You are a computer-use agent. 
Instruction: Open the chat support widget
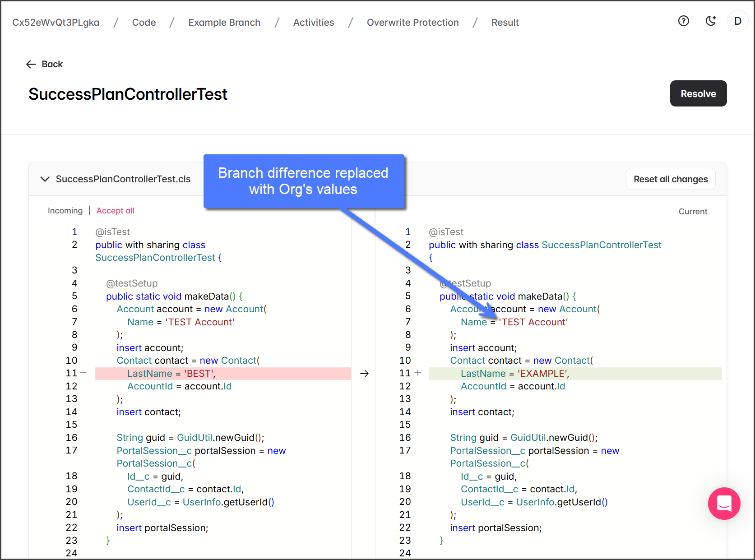724,503
